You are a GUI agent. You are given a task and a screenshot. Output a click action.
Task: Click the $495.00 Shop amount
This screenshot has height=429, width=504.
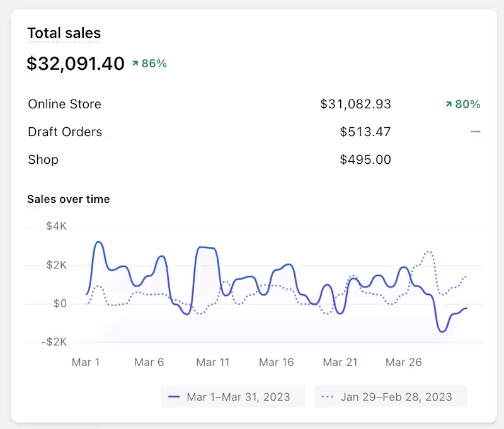365,160
